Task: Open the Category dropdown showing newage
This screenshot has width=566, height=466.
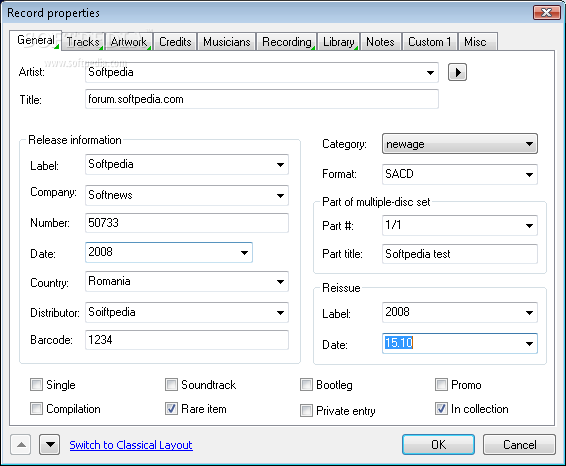Action: (x=529, y=144)
